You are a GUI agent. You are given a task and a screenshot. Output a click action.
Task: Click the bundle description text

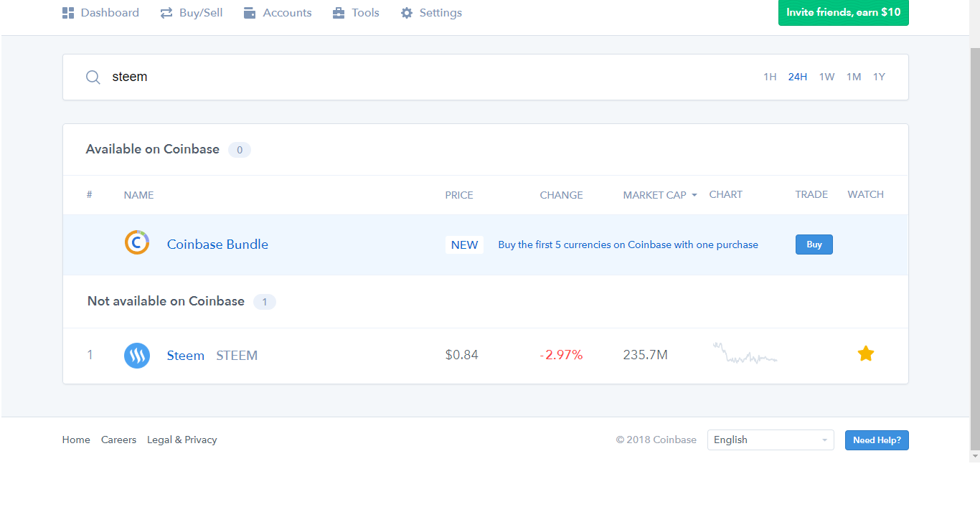[x=628, y=245]
